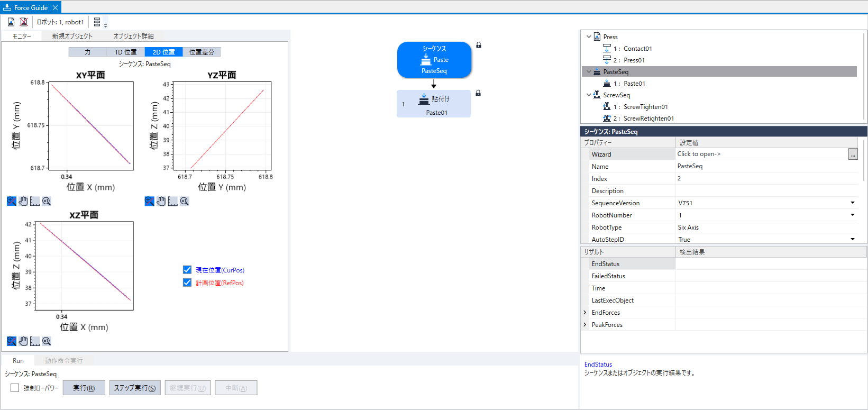Image resolution: width=868 pixels, height=410 pixels.
Task: Uncheck the 計画位置(RefPos) checkbox
Action: point(187,283)
